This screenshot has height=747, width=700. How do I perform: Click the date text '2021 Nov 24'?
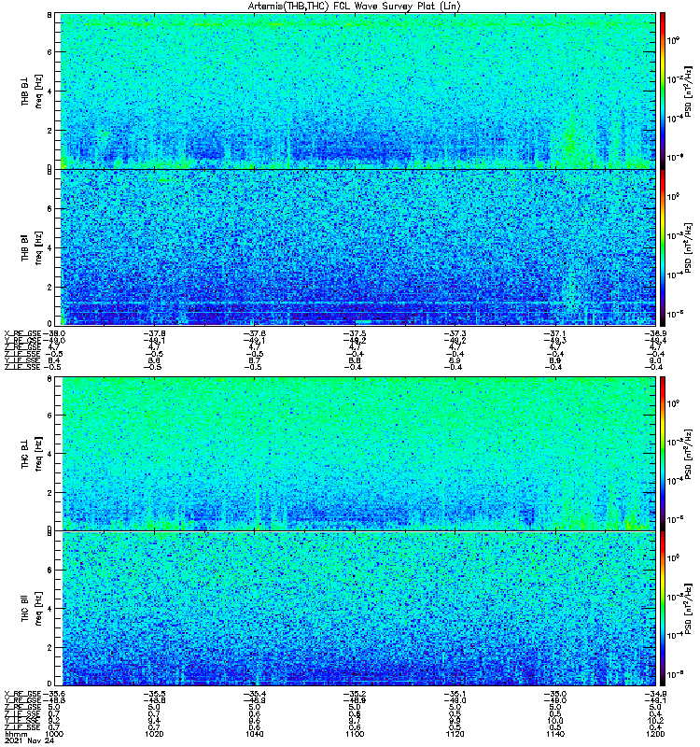coord(29,740)
